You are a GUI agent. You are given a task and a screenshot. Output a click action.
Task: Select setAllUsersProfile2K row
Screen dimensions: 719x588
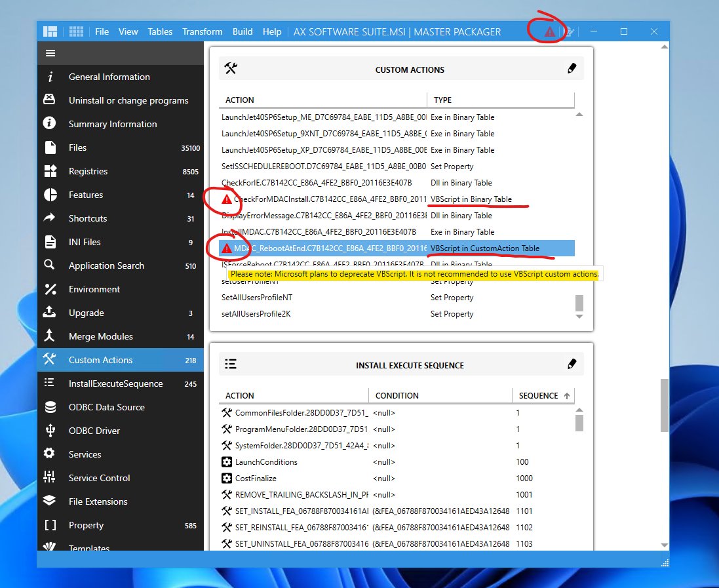click(x=397, y=314)
